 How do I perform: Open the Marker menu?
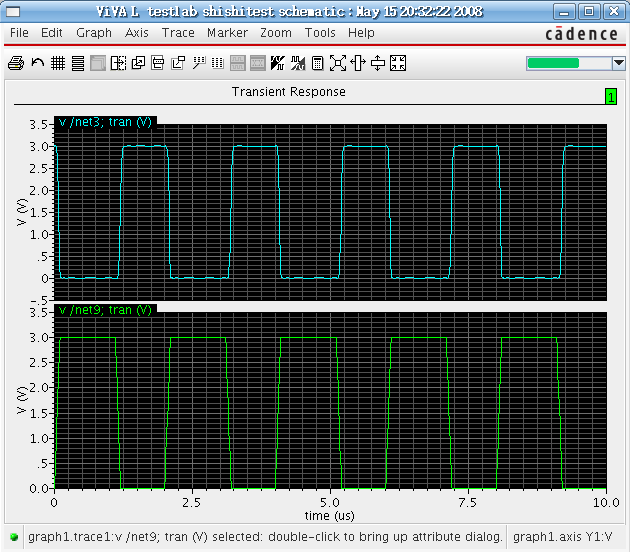tap(227, 33)
